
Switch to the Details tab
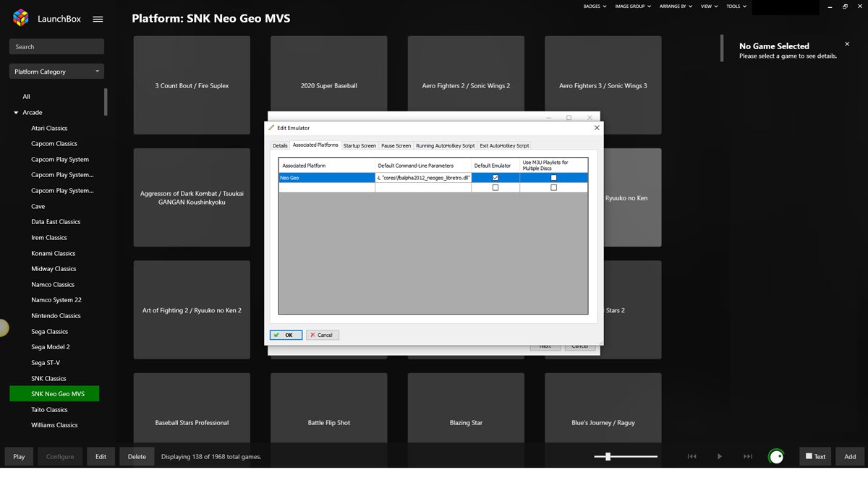coord(280,145)
